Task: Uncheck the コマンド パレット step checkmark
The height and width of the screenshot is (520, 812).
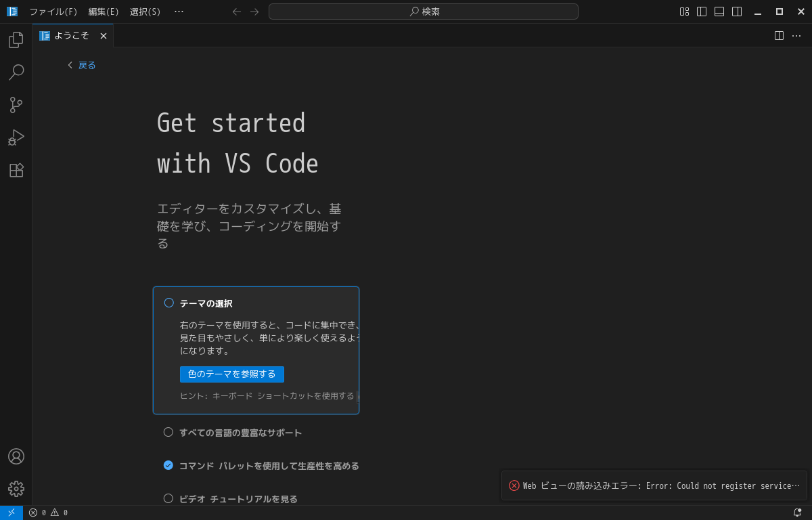Action: [x=168, y=465]
